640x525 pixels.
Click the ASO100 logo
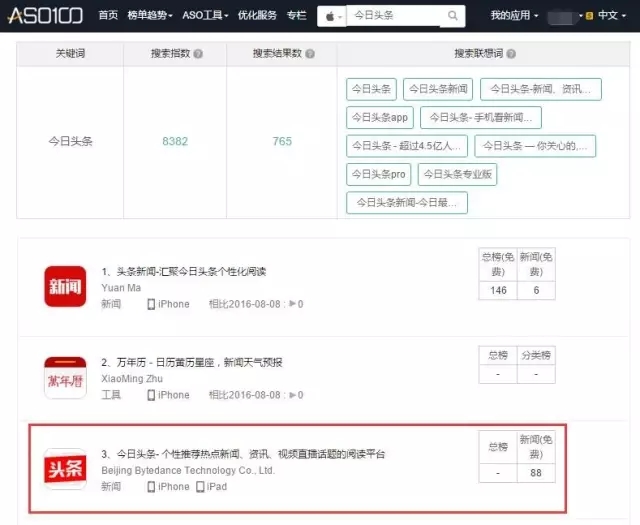pos(45,16)
